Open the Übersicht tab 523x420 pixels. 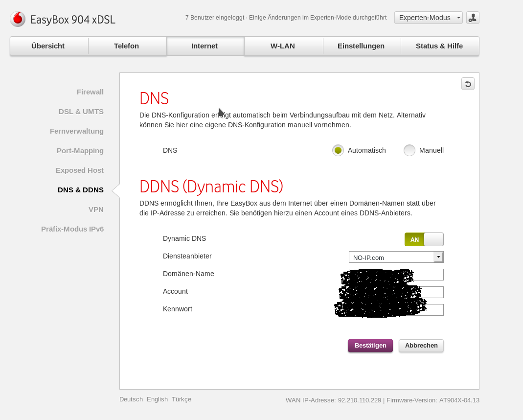pos(48,46)
